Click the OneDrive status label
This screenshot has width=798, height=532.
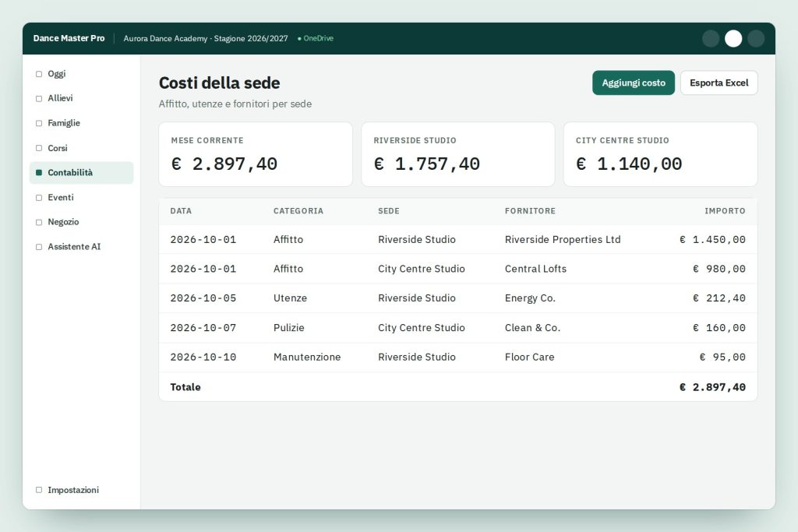coord(318,38)
